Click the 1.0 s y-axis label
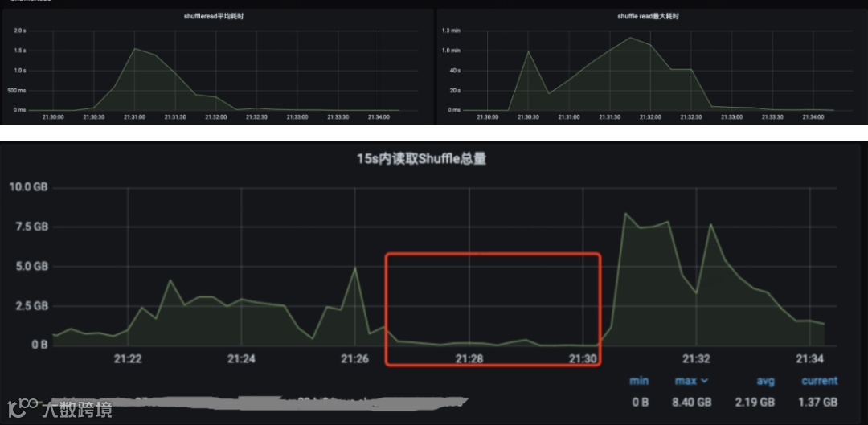868x425 pixels. [x=20, y=70]
